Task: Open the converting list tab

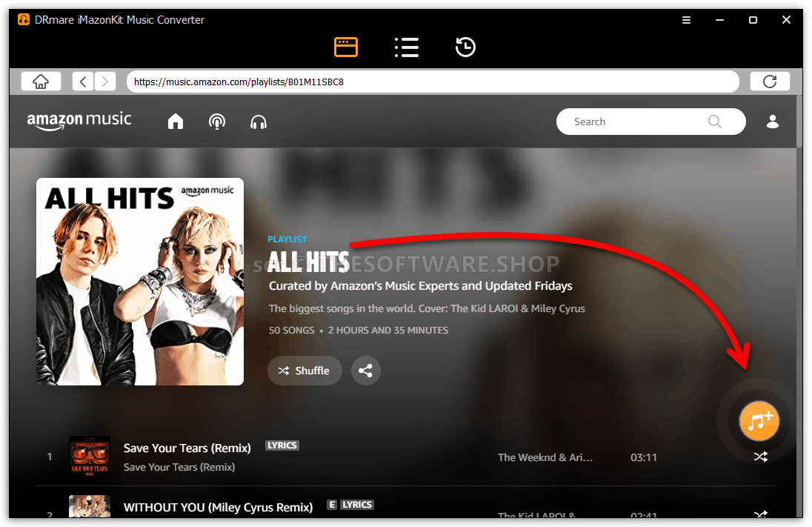Action: point(407,47)
